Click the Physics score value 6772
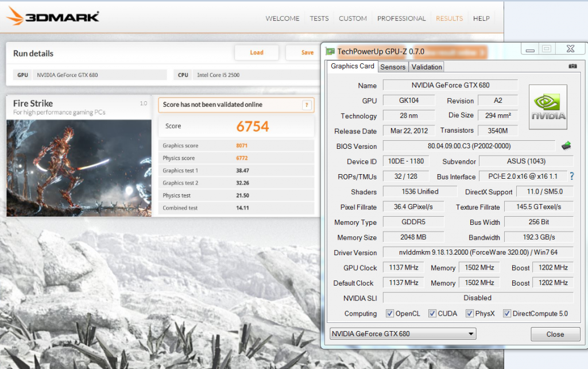 (x=242, y=158)
